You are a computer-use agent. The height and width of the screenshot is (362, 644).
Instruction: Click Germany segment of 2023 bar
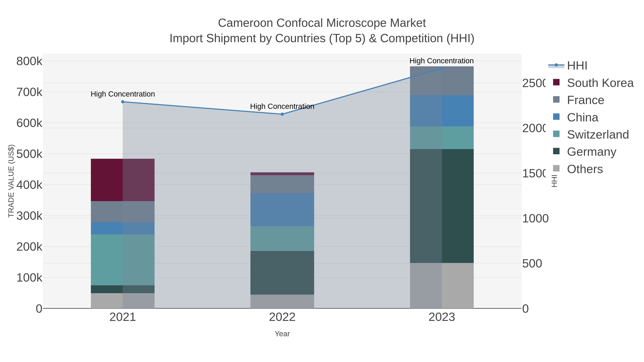[442, 206]
